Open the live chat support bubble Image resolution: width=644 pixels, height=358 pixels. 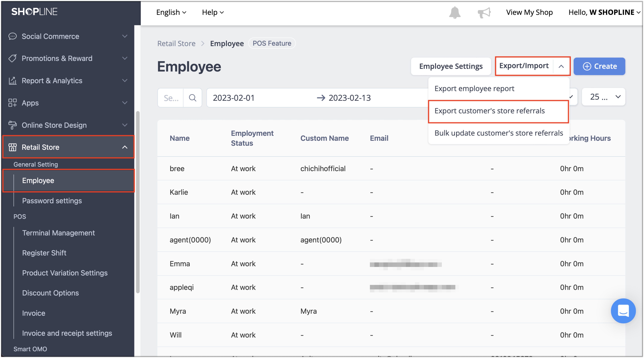pyautogui.click(x=623, y=311)
